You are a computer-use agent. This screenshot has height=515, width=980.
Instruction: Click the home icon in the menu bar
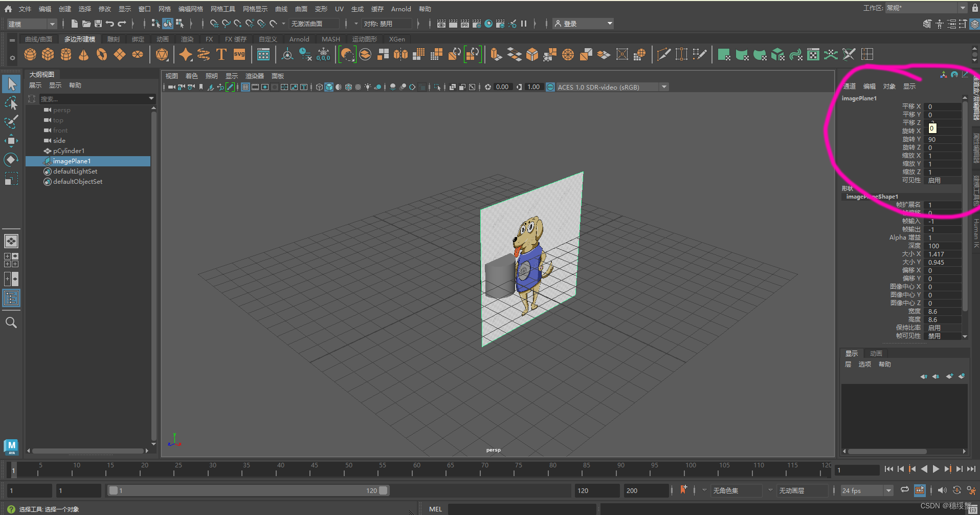(x=8, y=9)
